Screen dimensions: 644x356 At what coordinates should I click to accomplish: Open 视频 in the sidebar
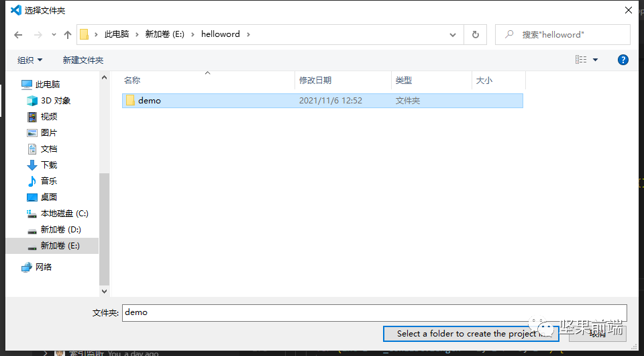[49, 117]
